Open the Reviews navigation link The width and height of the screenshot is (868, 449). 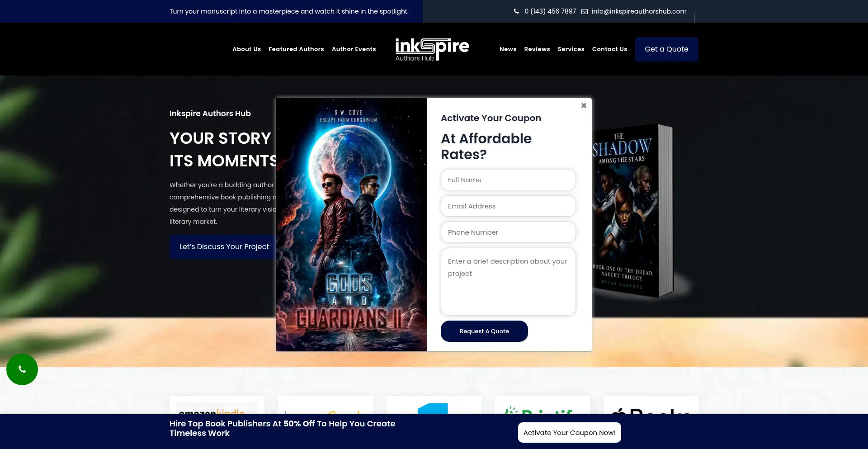pos(537,49)
